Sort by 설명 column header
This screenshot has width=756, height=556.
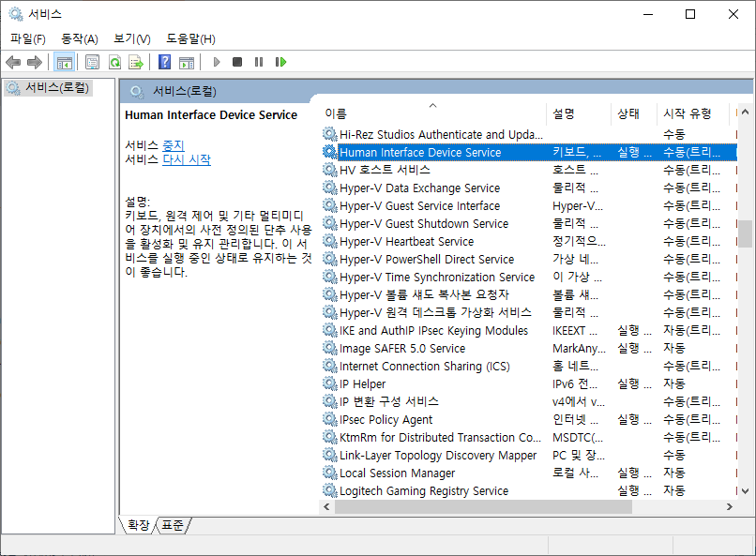[x=579, y=113]
